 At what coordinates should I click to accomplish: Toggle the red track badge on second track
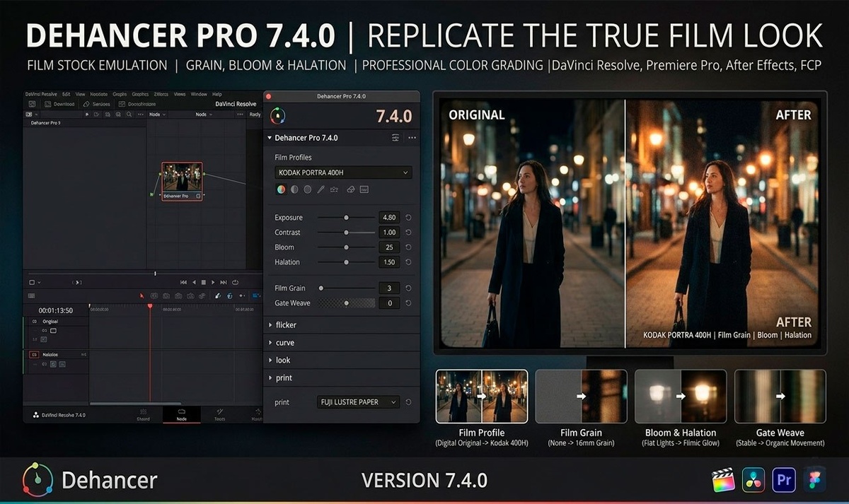pyautogui.click(x=34, y=355)
